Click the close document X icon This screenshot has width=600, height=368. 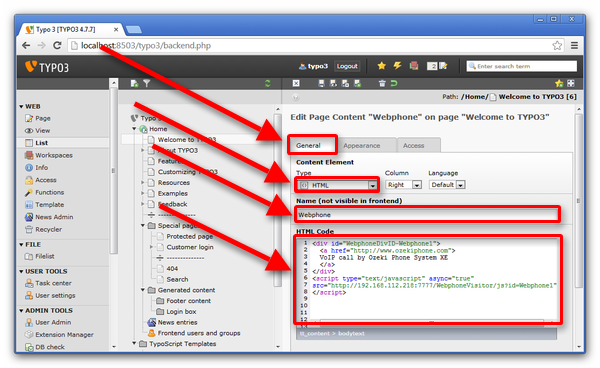pyautogui.click(x=296, y=83)
